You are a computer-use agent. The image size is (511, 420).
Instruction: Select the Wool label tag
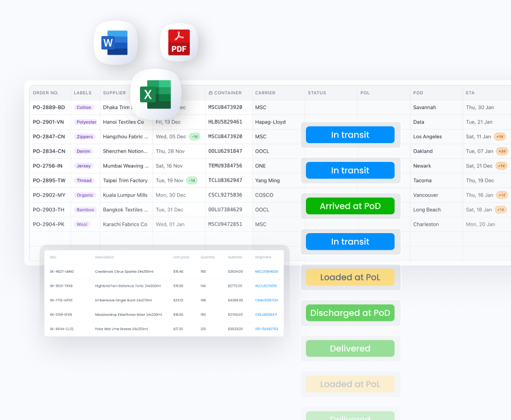82,225
